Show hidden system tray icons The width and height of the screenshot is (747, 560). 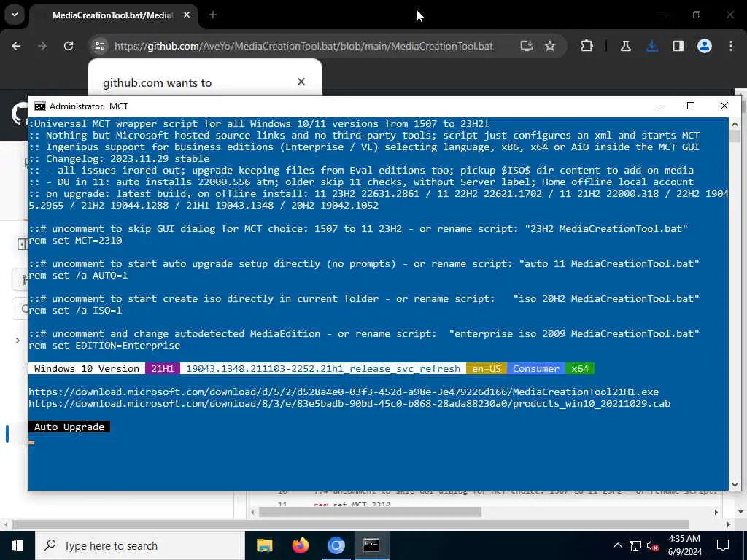coord(617,545)
